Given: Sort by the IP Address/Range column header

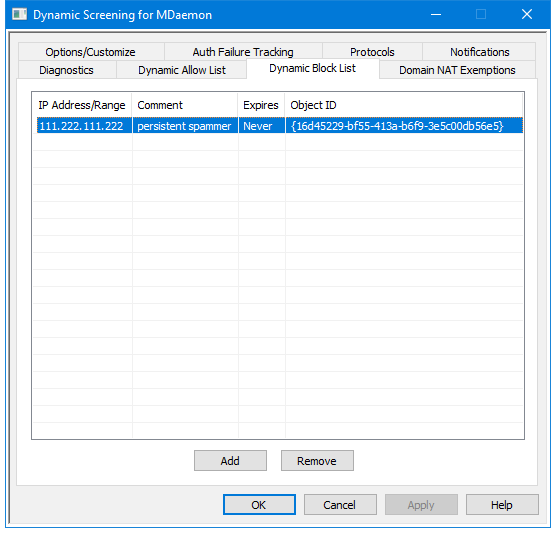Looking at the screenshot, I should tap(82, 105).
